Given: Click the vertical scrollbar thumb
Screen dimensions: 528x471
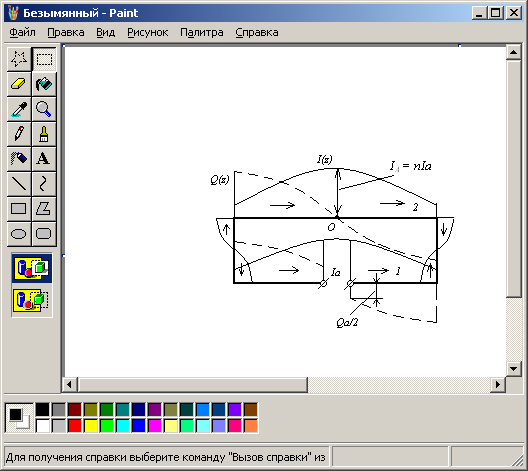Looking at the screenshot, I should 514,179.
